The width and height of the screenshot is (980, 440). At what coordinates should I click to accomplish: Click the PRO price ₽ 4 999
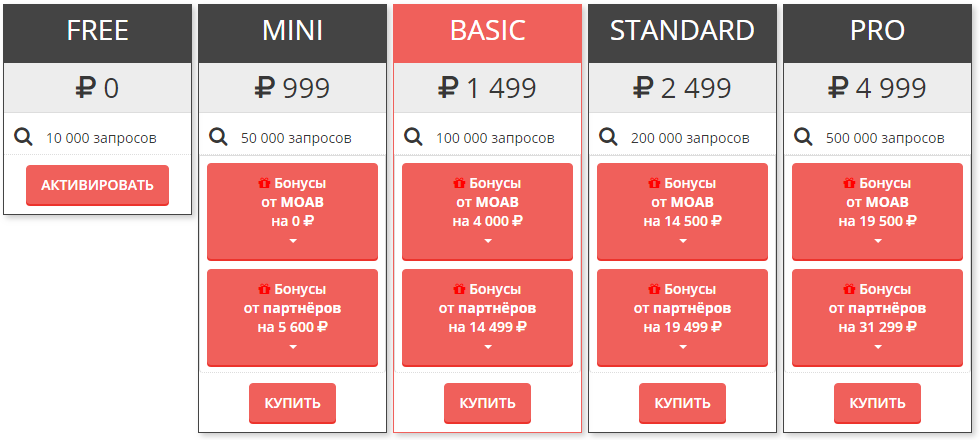877,89
